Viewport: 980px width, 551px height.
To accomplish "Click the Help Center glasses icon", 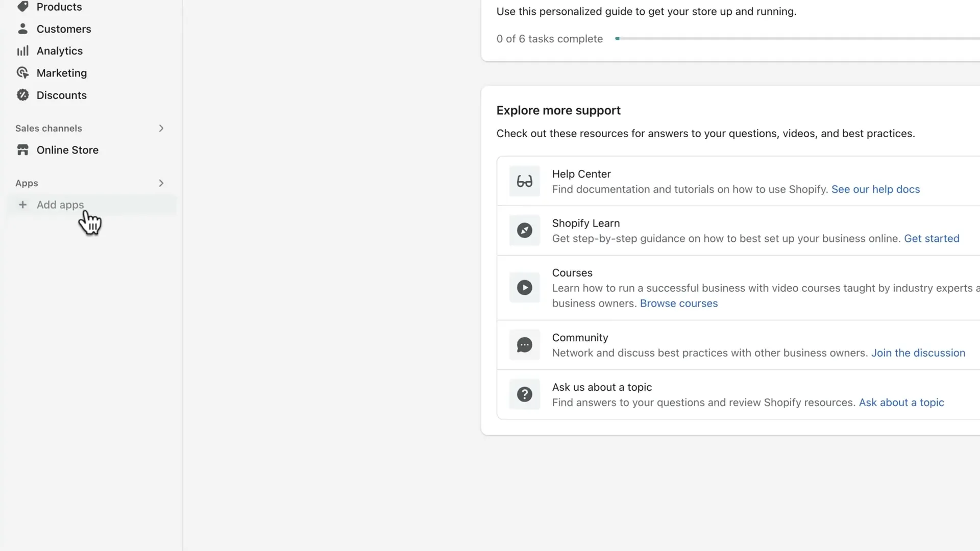I will coord(524,181).
